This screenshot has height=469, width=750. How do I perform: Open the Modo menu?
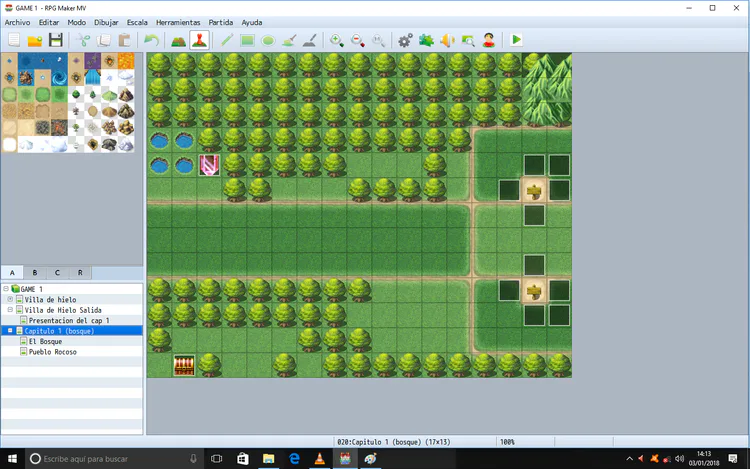click(77, 22)
